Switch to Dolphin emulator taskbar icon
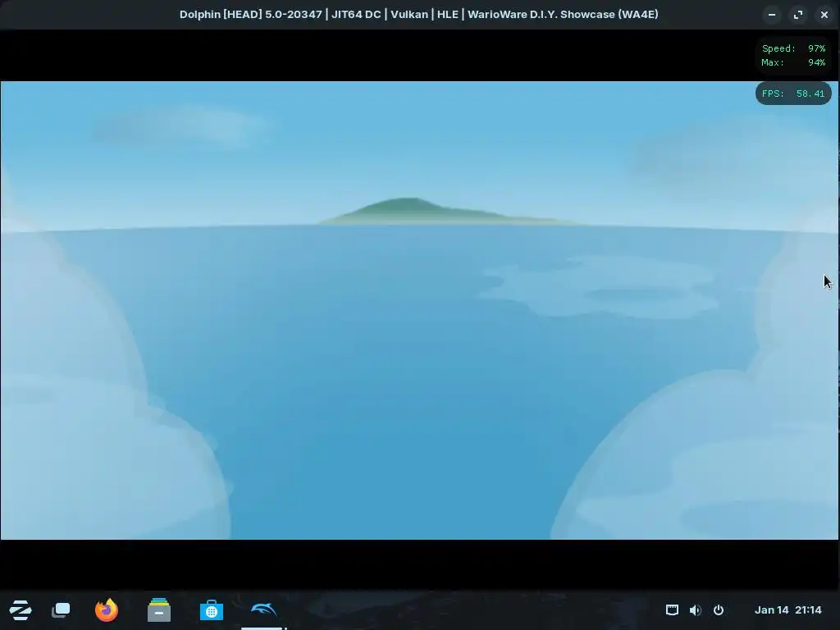The height and width of the screenshot is (630, 840). tap(263, 609)
